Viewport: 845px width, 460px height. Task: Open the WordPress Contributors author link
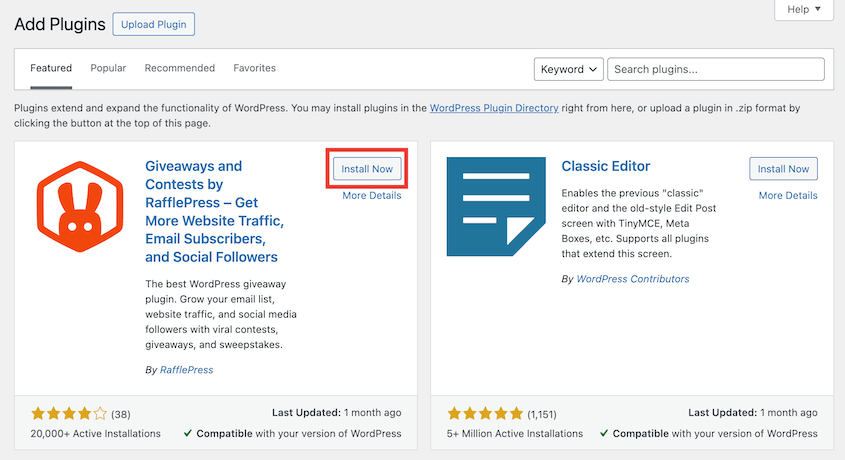[633, 278]
